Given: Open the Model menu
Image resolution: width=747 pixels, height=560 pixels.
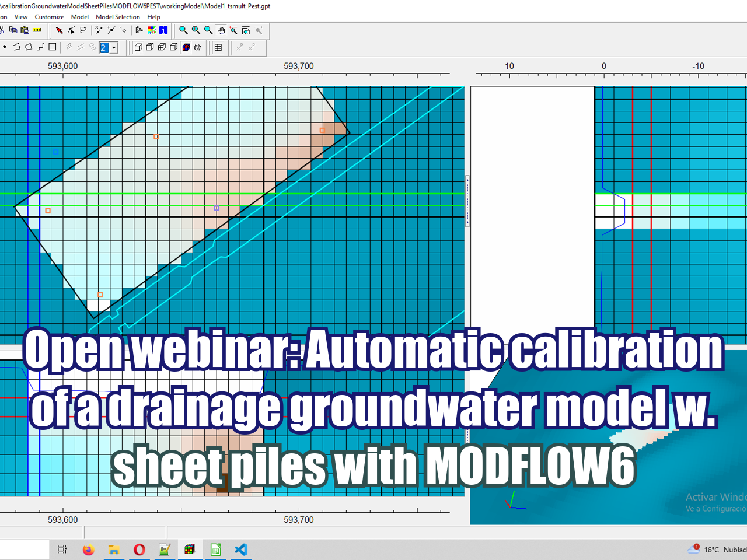Looking at the screenshot, I should 79,17.
